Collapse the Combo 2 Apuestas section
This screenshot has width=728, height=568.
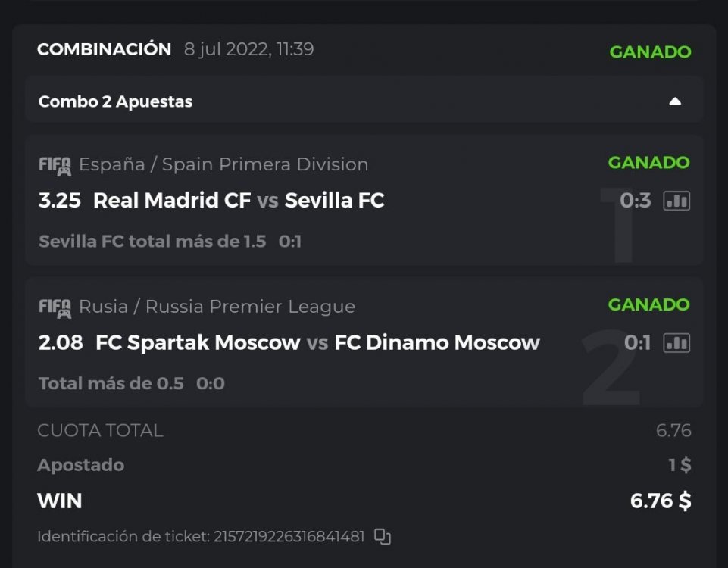click(x=675, y=101)
